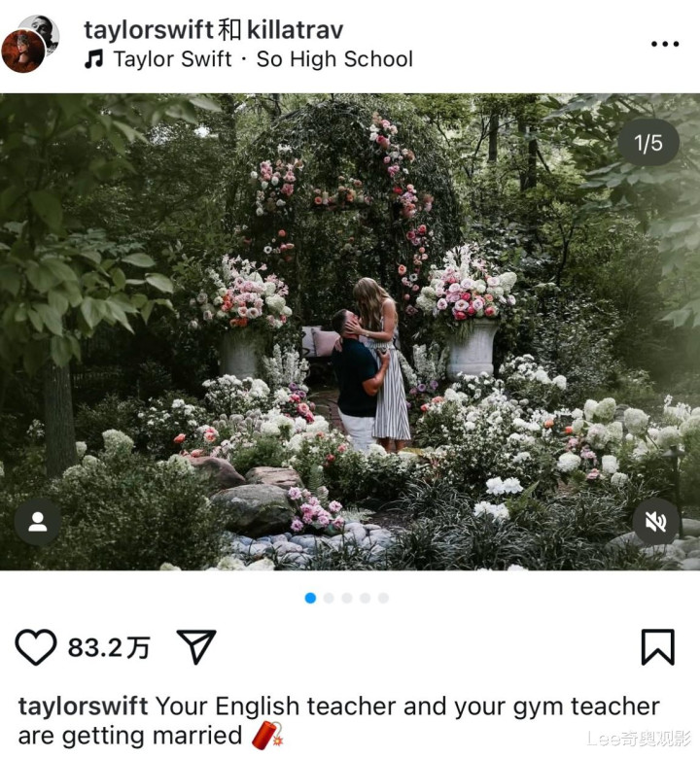Share the post via paper plane icon
Viewport: 700px width, 758px height.
pos(196,646)
